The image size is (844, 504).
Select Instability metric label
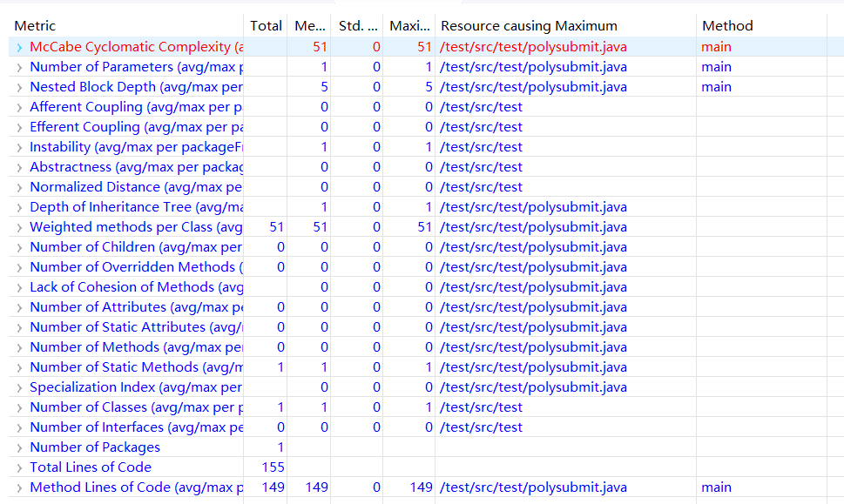136,147
